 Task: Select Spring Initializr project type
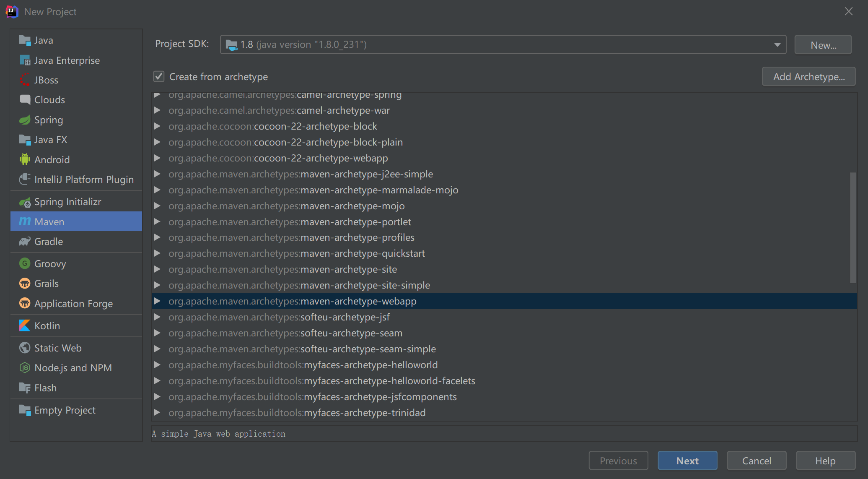pyautogui.click(x=67, y=202)
